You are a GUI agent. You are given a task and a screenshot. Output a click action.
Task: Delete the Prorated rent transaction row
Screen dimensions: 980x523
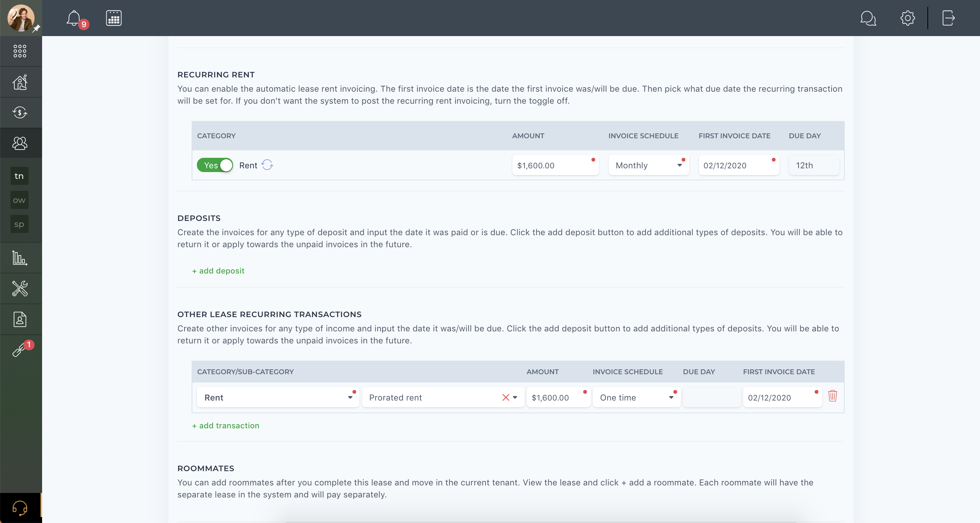coord(832,396)
